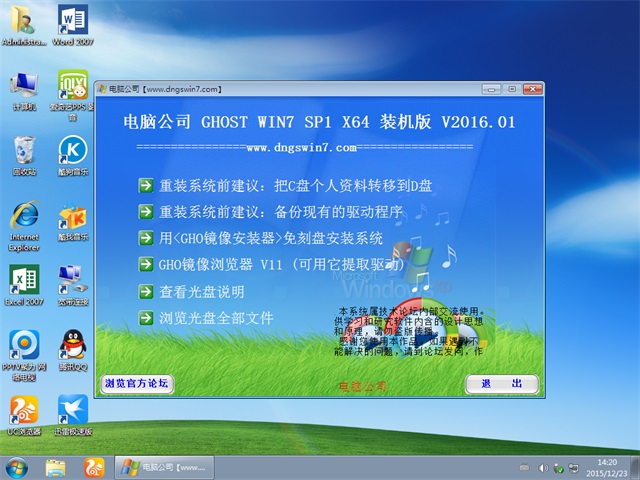Click the network tray icon

[574, 468]
